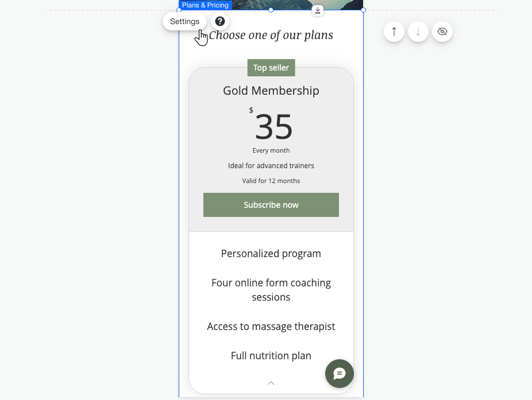
Task: Click the Subscribe now button
Action: (x=271, y=204)
